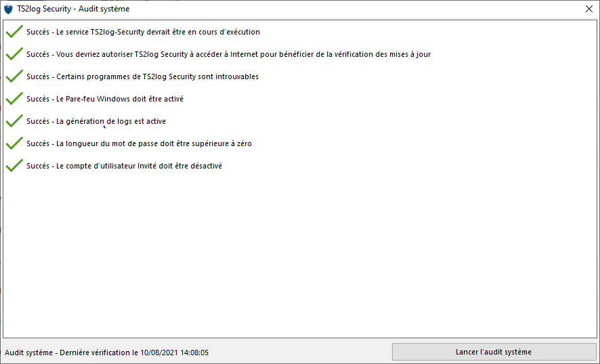Select the text Le Pare-feu Windows doit être activé
600x364 pixels.
pyautogui.click(x=105, y=99)
